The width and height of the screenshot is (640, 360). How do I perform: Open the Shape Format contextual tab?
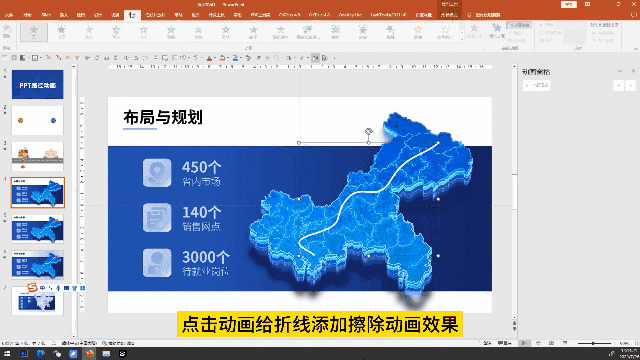tap(449, 15)
